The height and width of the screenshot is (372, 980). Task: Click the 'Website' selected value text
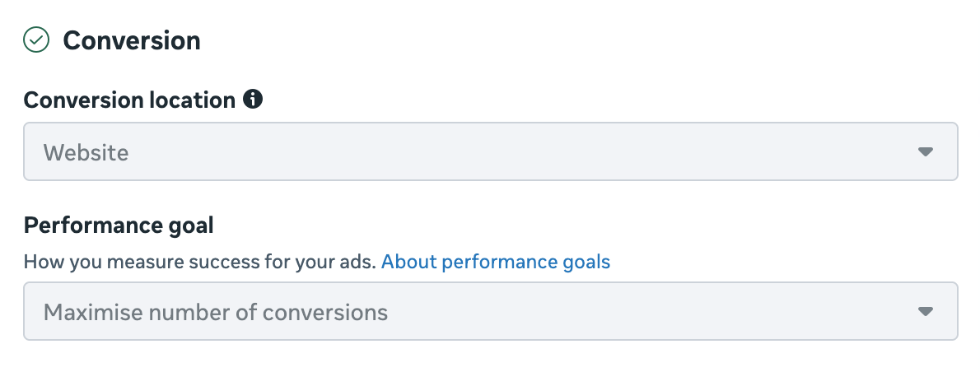[x=86, y=152]
